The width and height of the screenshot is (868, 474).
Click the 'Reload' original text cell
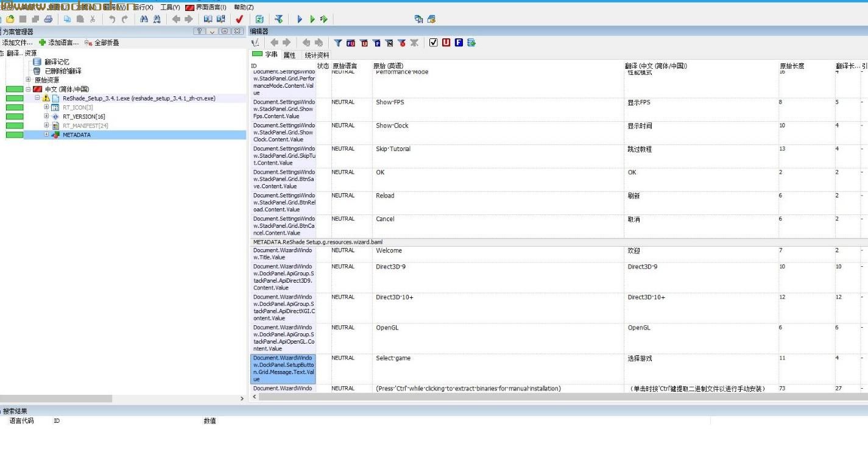(x=498, y=203)
